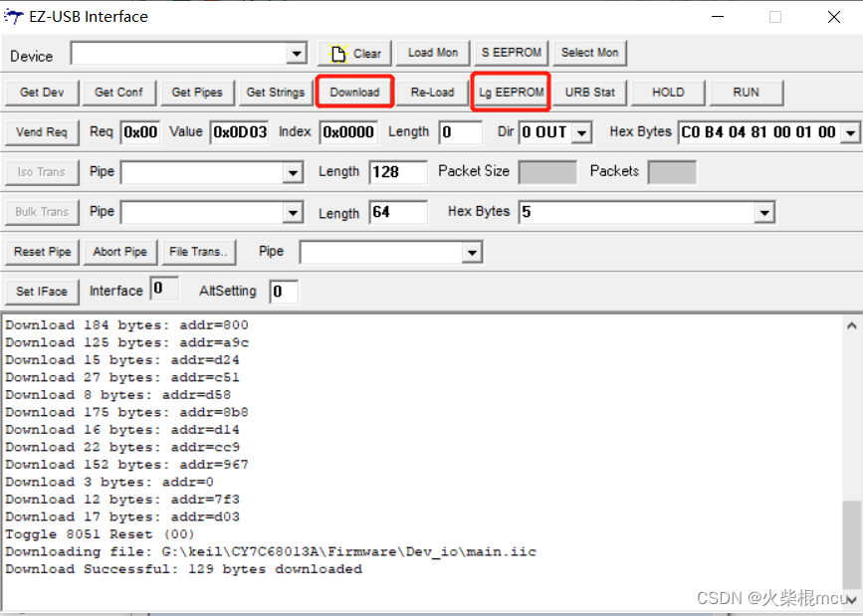Click the Select Mon button
863x616 pixels.
point(589,53)
